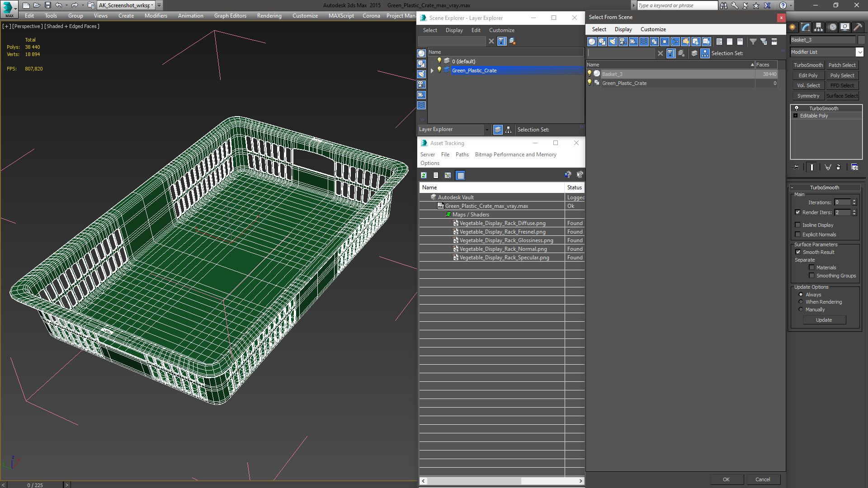Select Manually update option

pyautogui.click(x=801, y=310)
